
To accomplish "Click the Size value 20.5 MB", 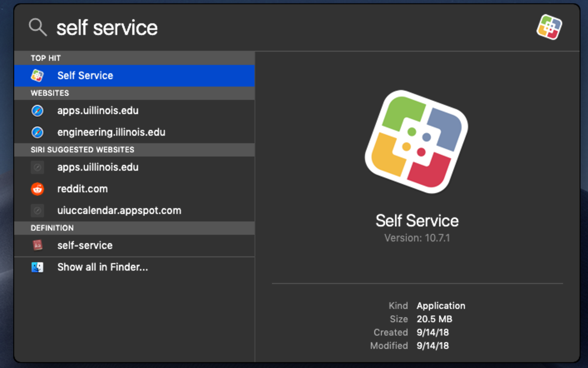I will click(x=434, y=319).
